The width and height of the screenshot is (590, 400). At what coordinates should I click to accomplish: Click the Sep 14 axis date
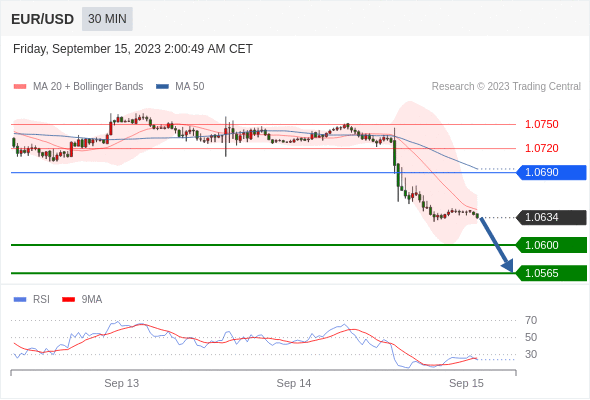[294, 383]
